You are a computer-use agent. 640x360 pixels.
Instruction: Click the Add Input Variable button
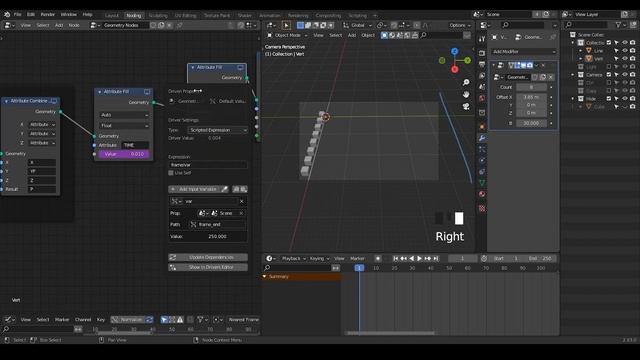point(194,189)
